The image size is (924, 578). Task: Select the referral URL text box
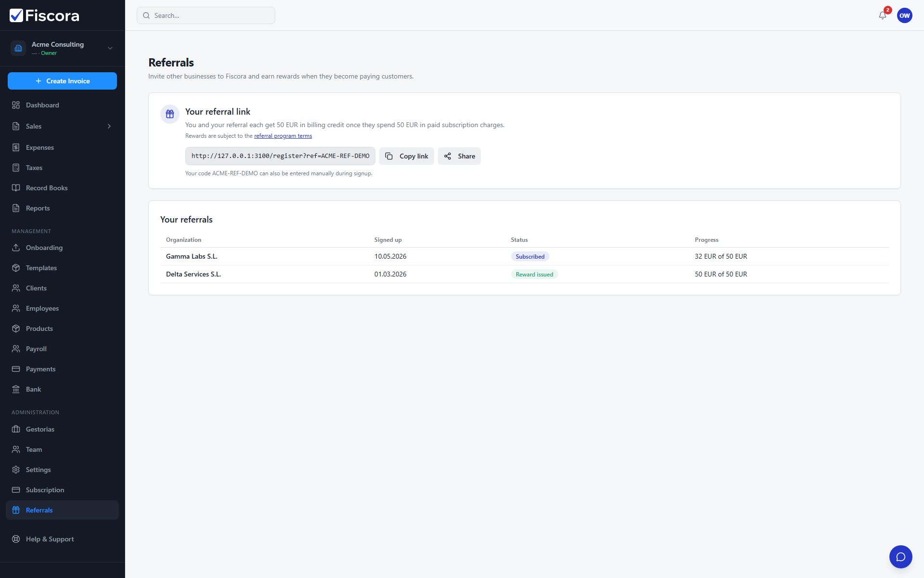pyautogui.click(x=280, y=156)
